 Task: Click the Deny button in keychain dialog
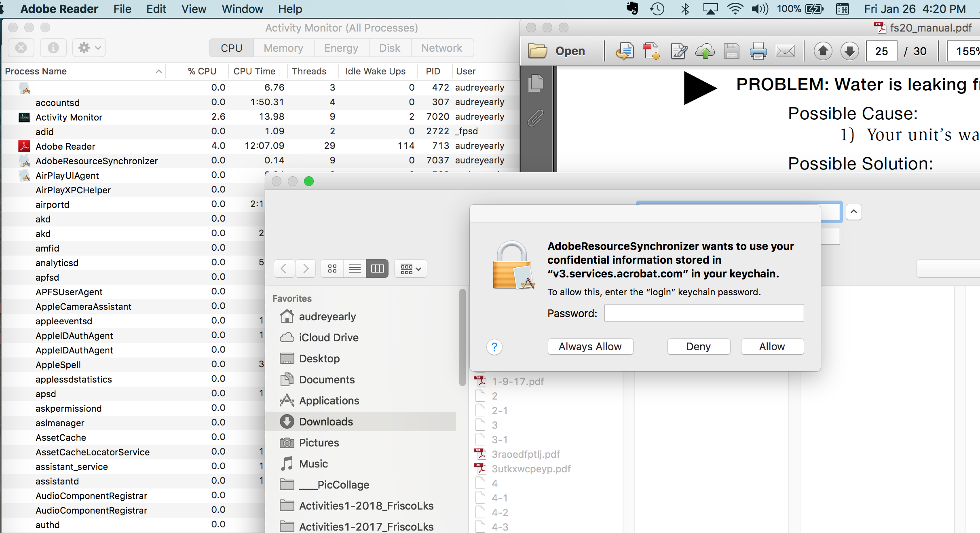(x=697, y=347)
